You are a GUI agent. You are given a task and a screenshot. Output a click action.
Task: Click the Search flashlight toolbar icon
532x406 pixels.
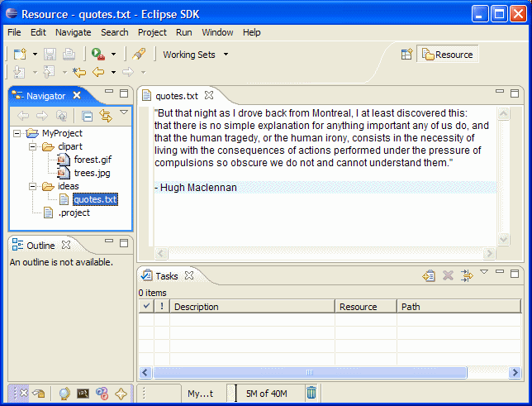click(140, 55)
